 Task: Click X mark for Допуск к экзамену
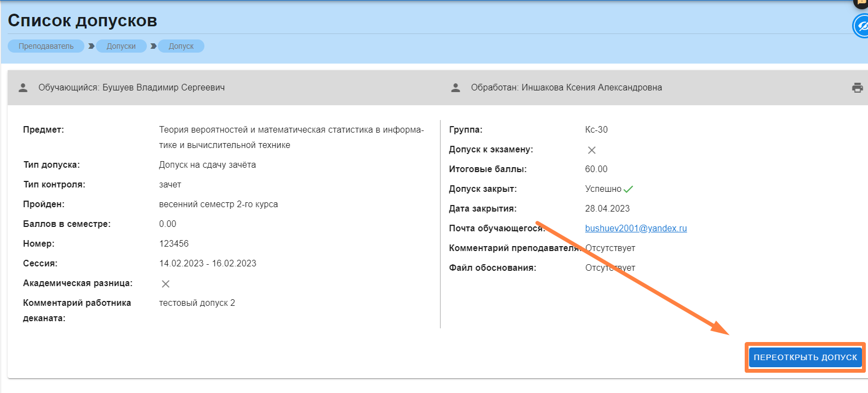click(592, 150)
